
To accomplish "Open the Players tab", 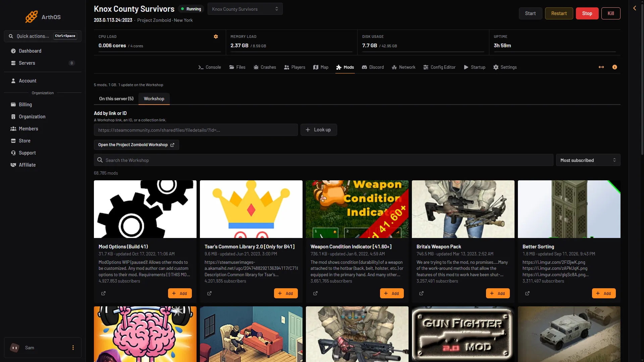I will 295,67.
